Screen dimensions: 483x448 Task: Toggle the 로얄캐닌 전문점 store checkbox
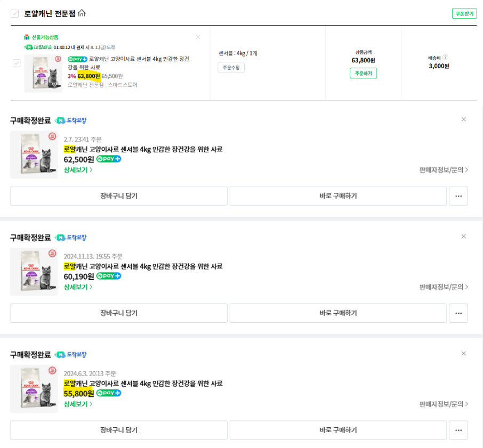(15, 14)
